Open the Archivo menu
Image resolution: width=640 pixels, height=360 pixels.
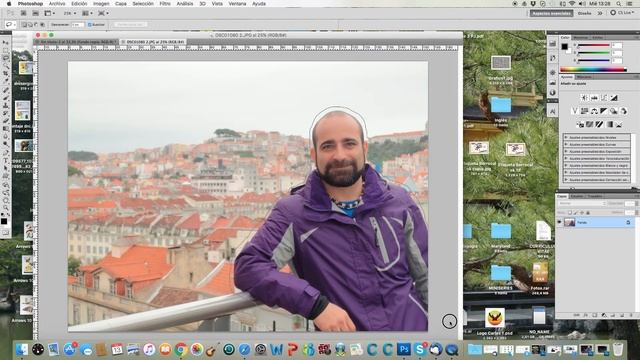[57, 4]
